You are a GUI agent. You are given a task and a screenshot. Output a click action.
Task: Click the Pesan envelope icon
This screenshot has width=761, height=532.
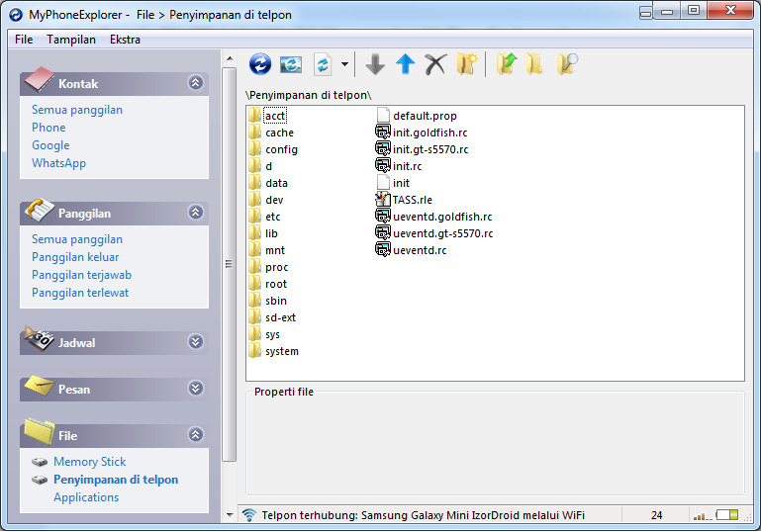tap(39, 386)
